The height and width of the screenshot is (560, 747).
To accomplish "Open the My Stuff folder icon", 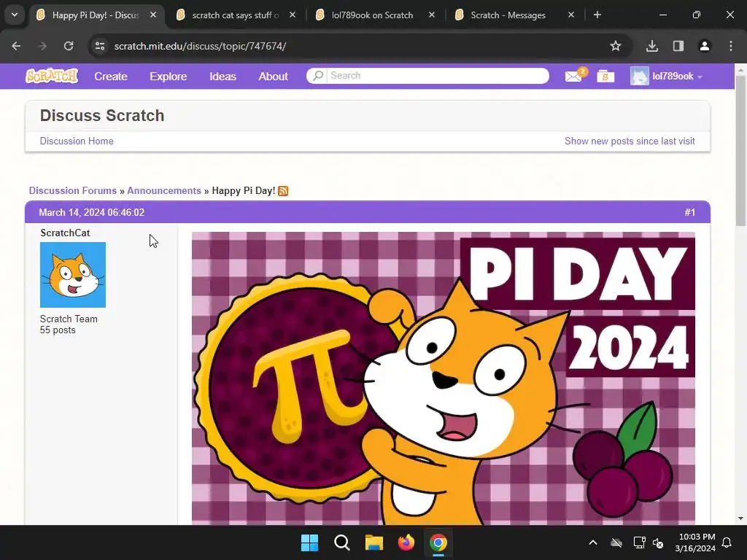I will 605,76.
